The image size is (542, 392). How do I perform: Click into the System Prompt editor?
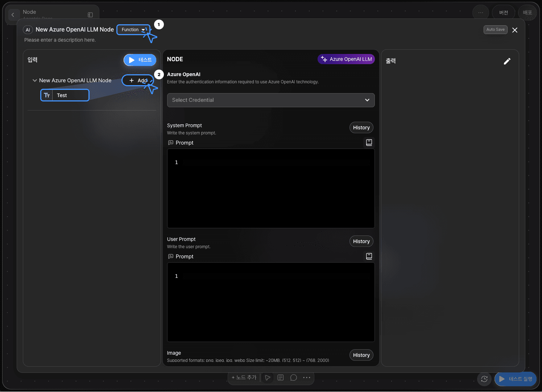(271, 188)
